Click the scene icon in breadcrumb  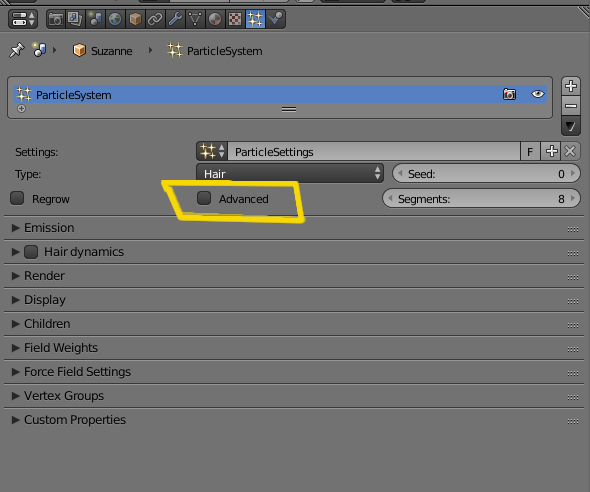pyautogui.click(x=39, y=50)
